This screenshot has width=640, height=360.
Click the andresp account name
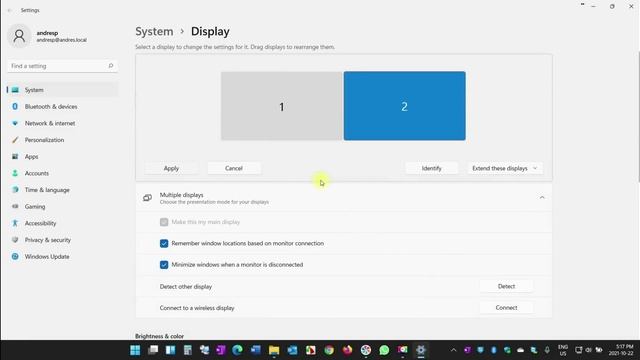click(47, 33)
